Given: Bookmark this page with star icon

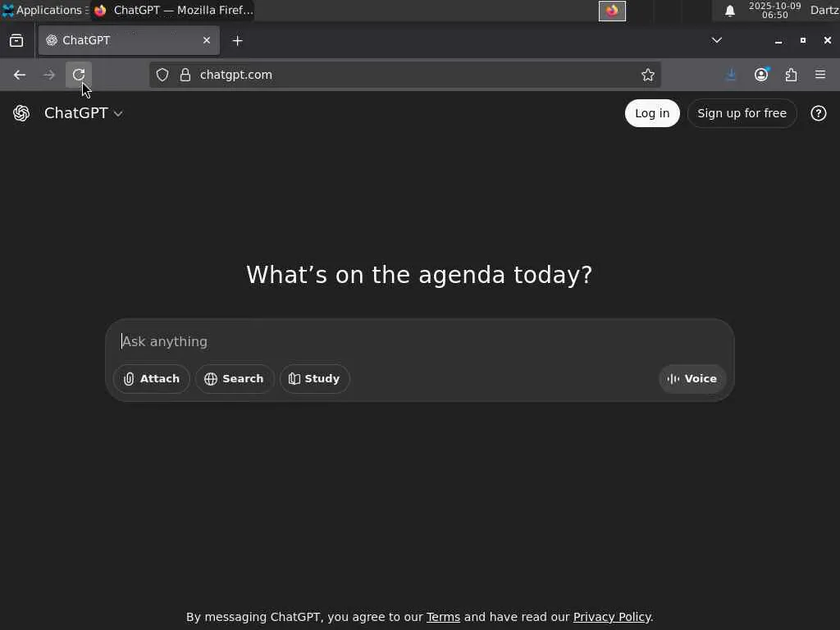Looking at the screenshot, I should tap(648, 75).
